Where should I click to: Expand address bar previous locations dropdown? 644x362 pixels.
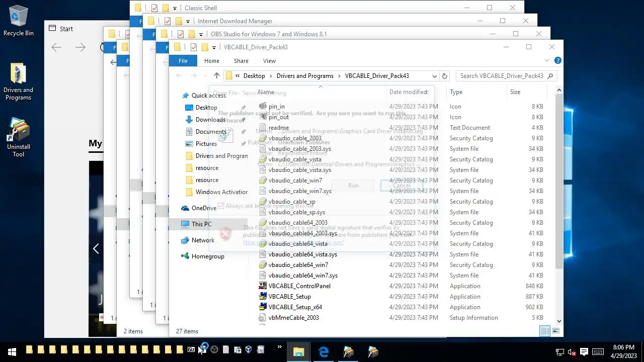434,76
